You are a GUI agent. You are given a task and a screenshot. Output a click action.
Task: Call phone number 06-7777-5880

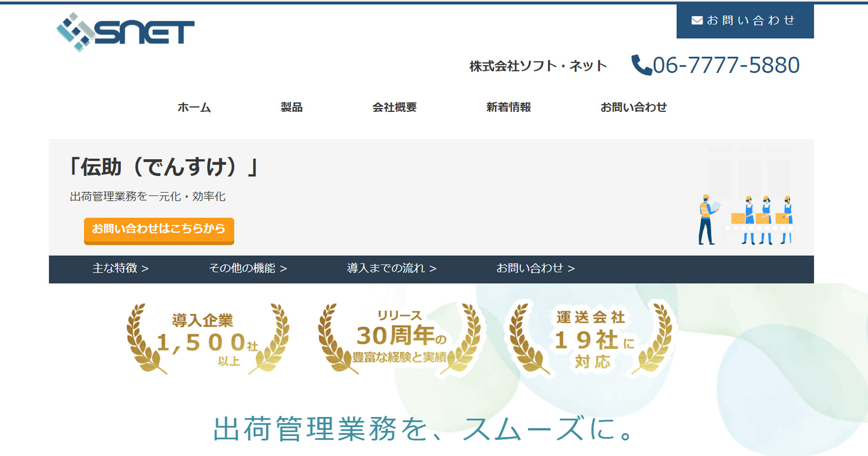pos(726,65)
